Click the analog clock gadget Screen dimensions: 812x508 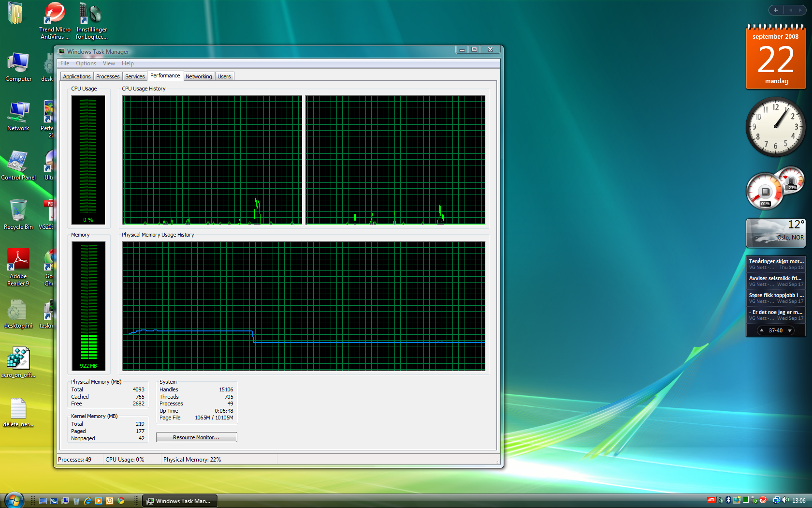pos(776,127)
